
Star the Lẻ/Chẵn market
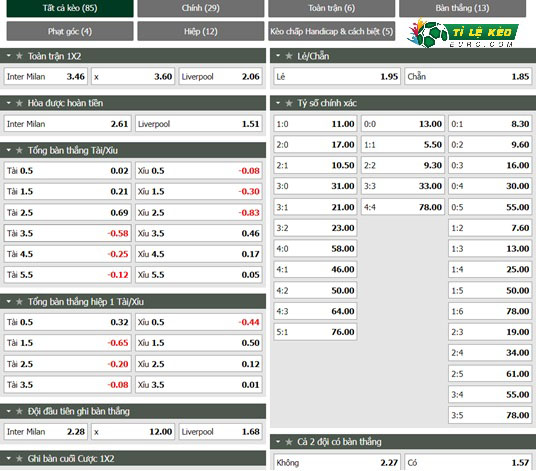(289, 56)
